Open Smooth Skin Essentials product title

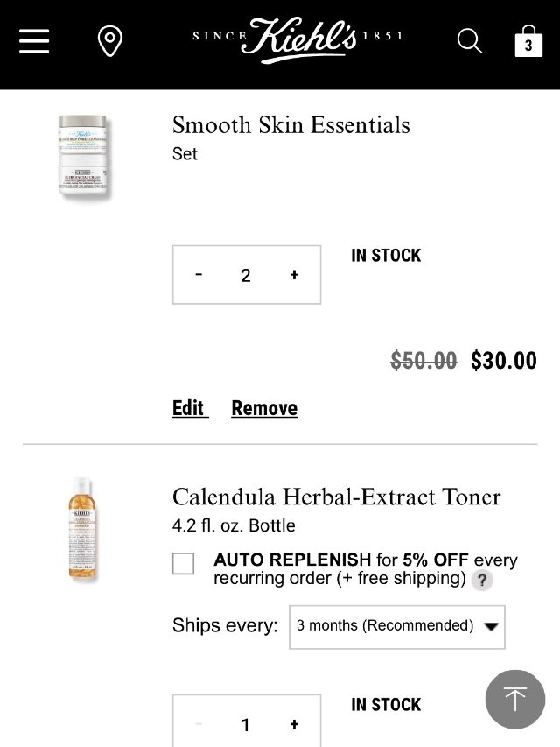(290, 125)
